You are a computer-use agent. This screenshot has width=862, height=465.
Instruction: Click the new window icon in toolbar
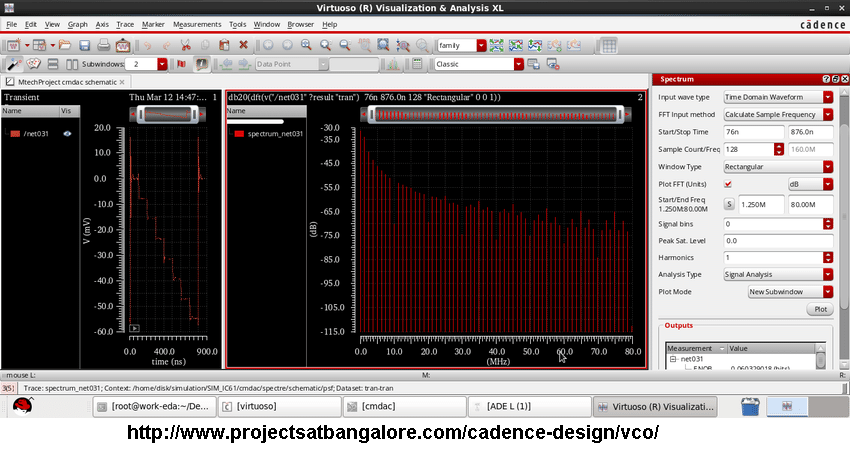(x=13, y=45)
